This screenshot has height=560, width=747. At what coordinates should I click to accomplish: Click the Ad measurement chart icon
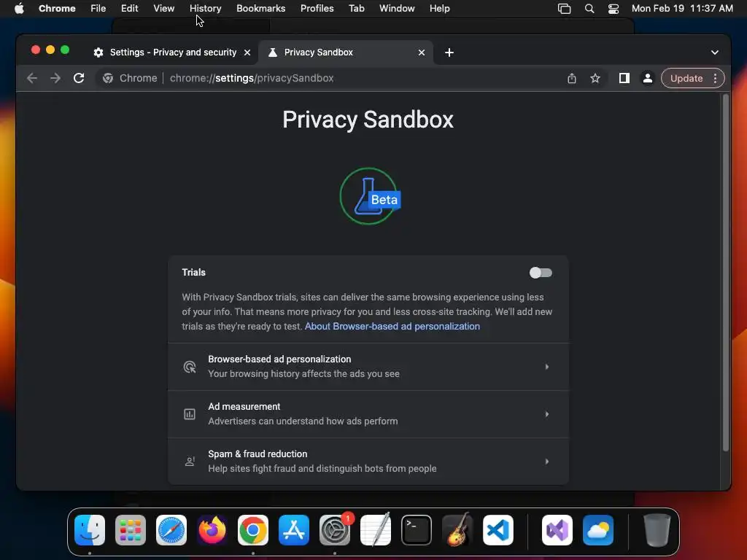click(190, 414)
